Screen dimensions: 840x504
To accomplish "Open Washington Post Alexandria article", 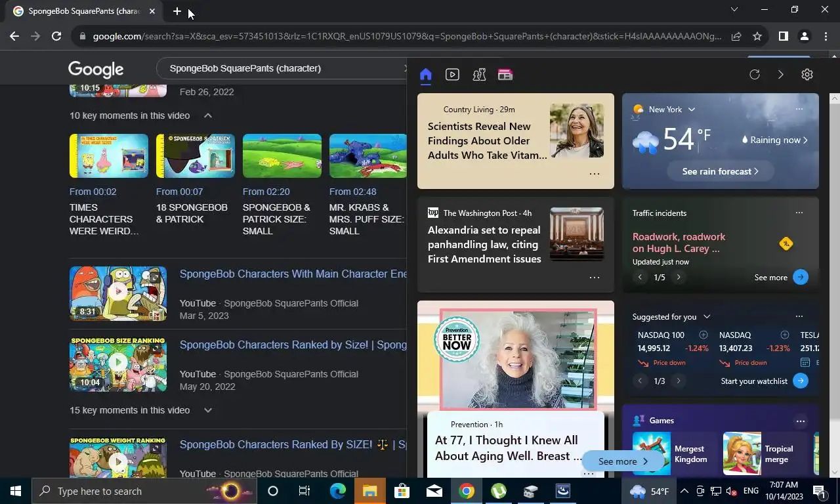I will 484,244.
